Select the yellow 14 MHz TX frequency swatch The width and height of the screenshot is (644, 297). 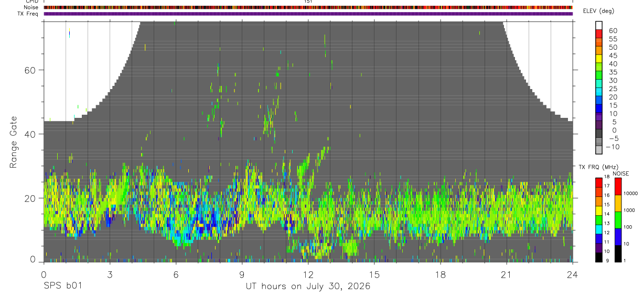pos(599,211)
